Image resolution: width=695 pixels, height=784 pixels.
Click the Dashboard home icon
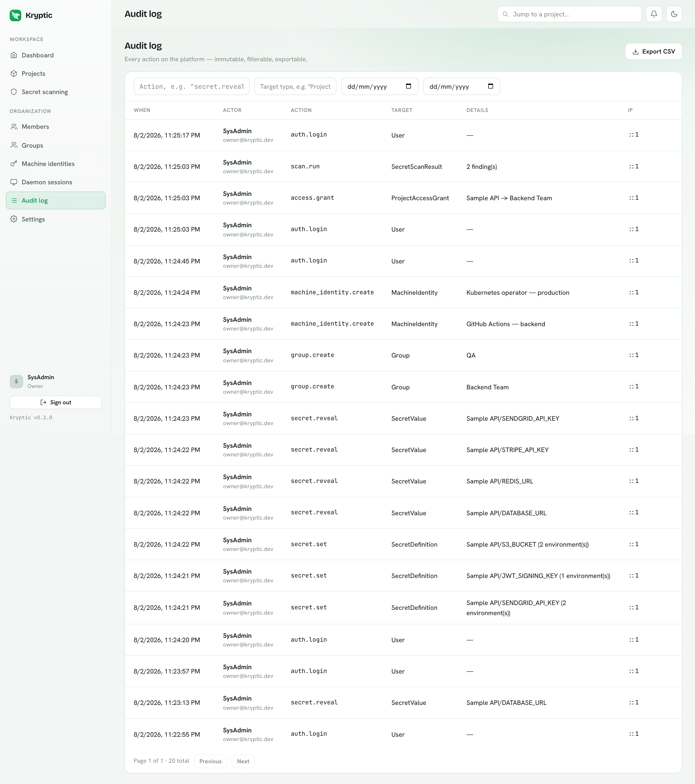14,55
